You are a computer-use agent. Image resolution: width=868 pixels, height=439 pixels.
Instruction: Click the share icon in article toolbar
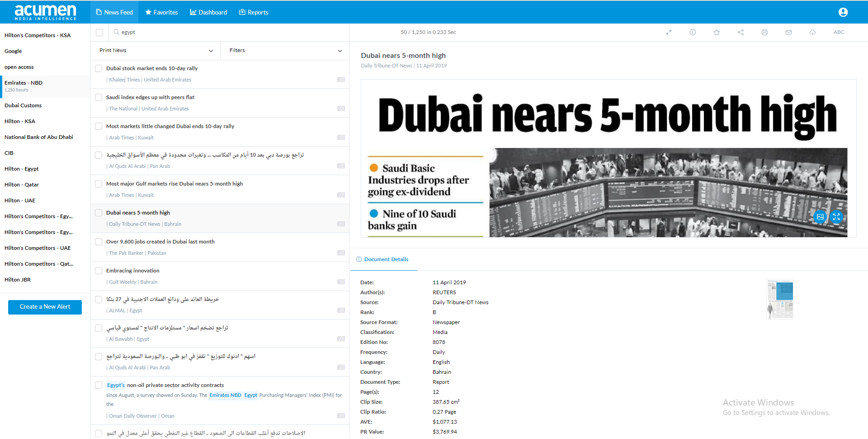(x=741, y=32)
